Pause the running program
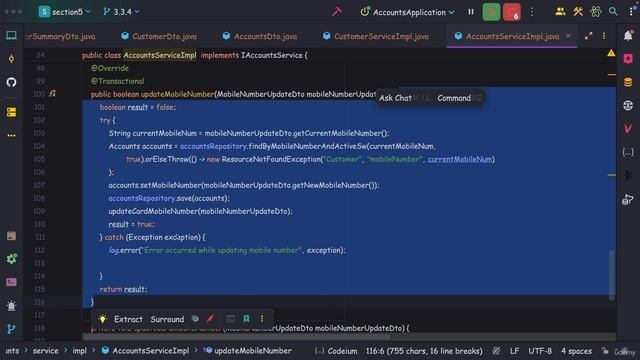The height and width of the screenshot is (360, 640). (x=471, y=12)
